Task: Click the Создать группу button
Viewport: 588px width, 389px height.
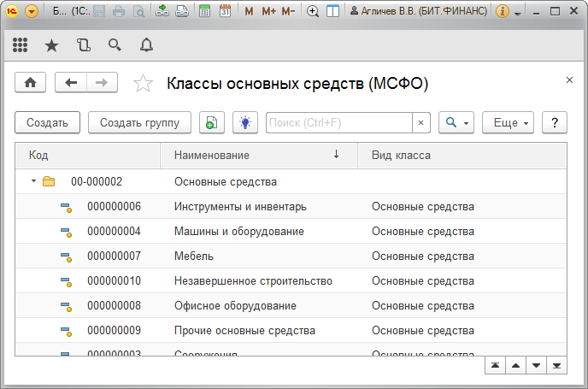Action: [139, 122]
